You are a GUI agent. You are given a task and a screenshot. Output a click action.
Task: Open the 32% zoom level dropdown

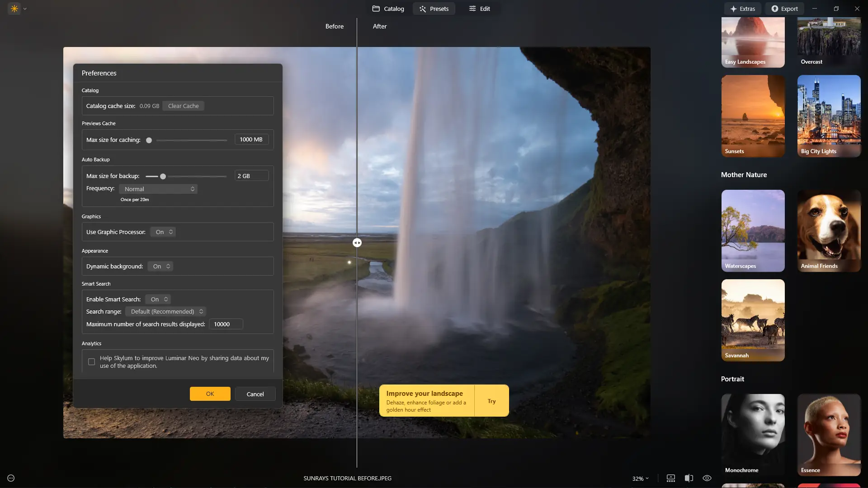(640, 479)
